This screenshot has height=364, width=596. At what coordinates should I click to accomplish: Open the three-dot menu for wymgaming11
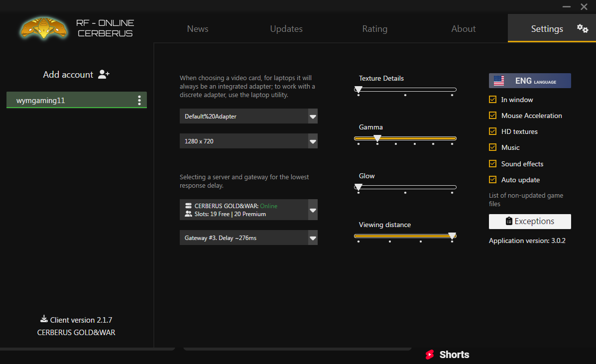(139, 101)
